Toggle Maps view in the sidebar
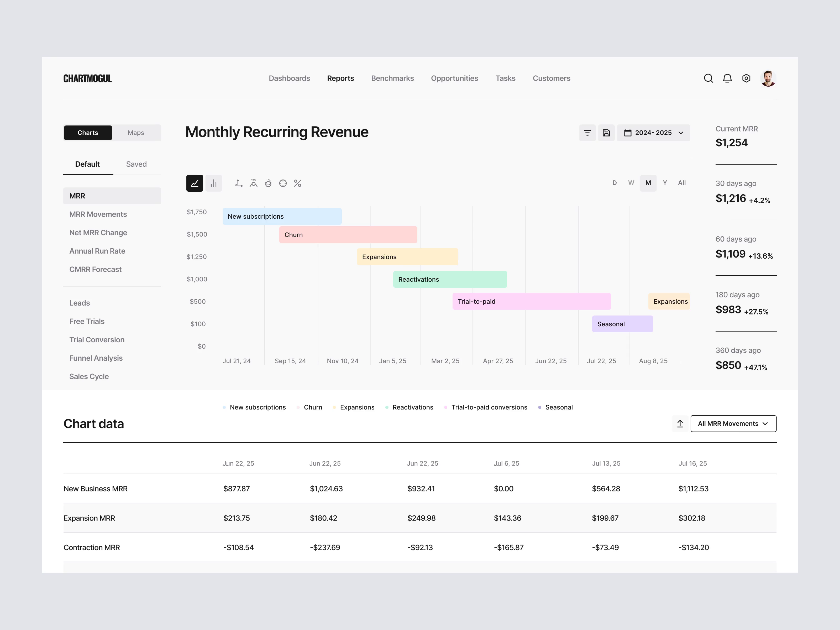The width and height of the screenshot is (840, 630). tap(136, 133)
